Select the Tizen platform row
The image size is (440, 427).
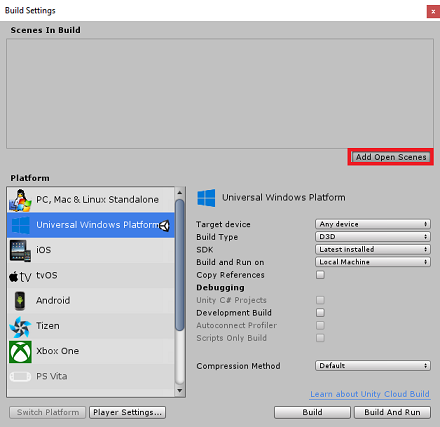[91, 326]
